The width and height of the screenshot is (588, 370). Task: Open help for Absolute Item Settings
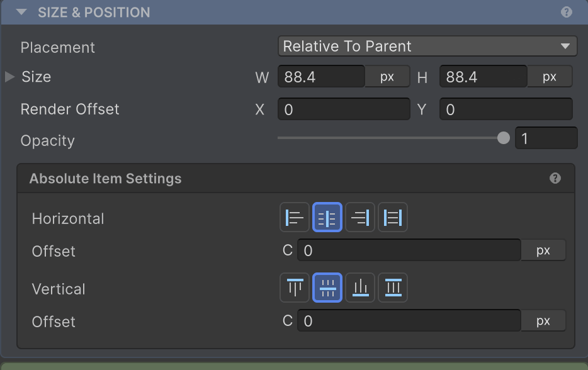555,178
